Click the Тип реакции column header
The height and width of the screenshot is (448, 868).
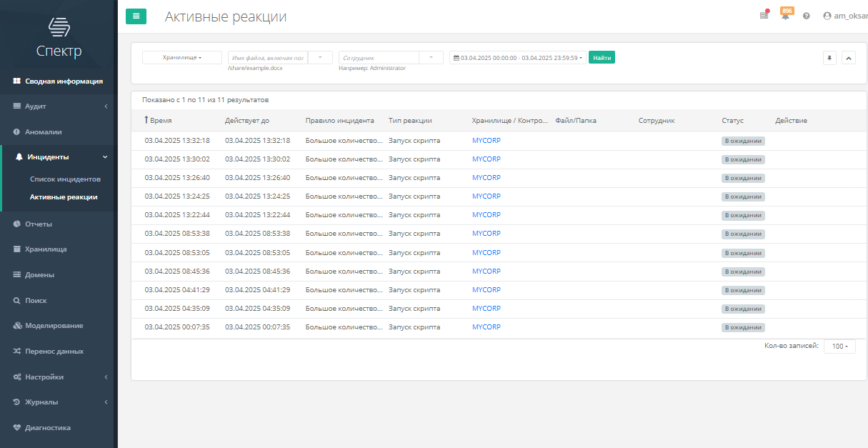(410, 121)
